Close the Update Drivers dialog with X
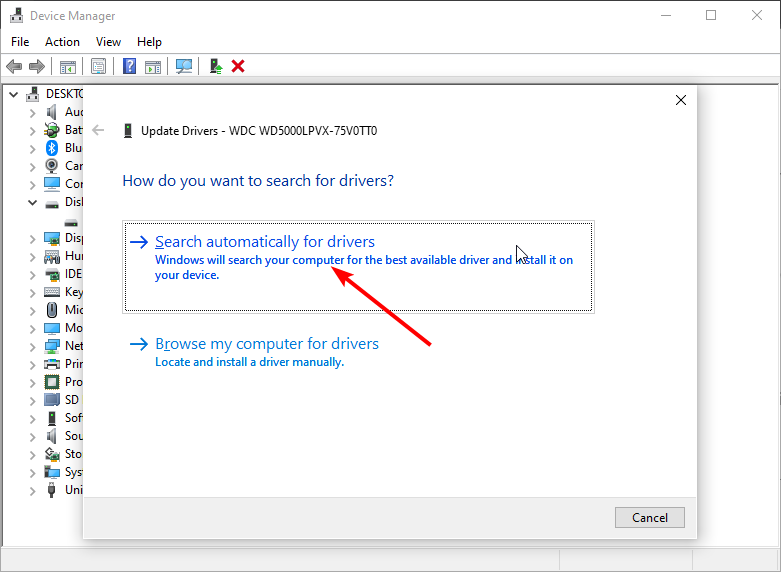 pos(681,100)
